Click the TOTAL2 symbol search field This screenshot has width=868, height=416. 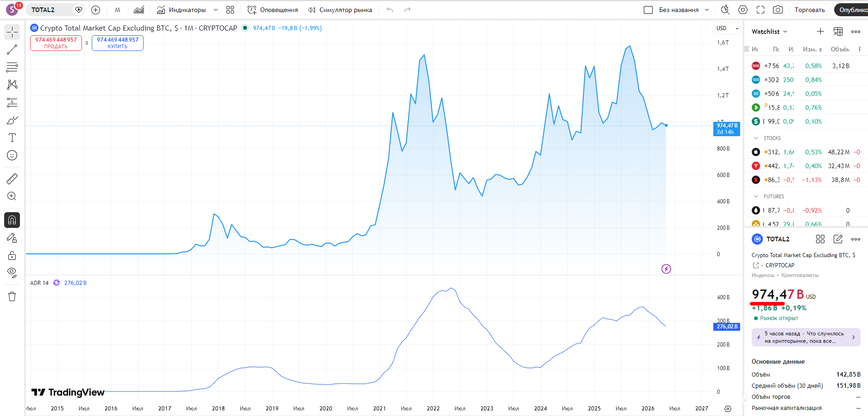click(x=51, y=10)
